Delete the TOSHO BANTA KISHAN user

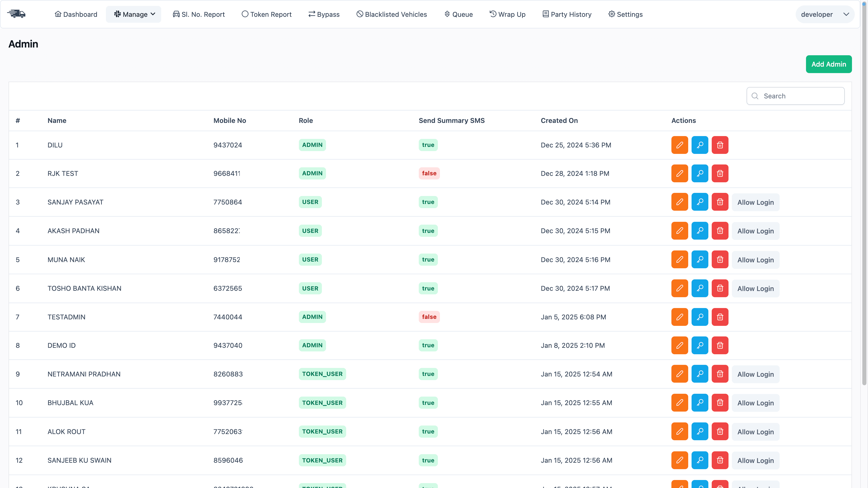720,288
